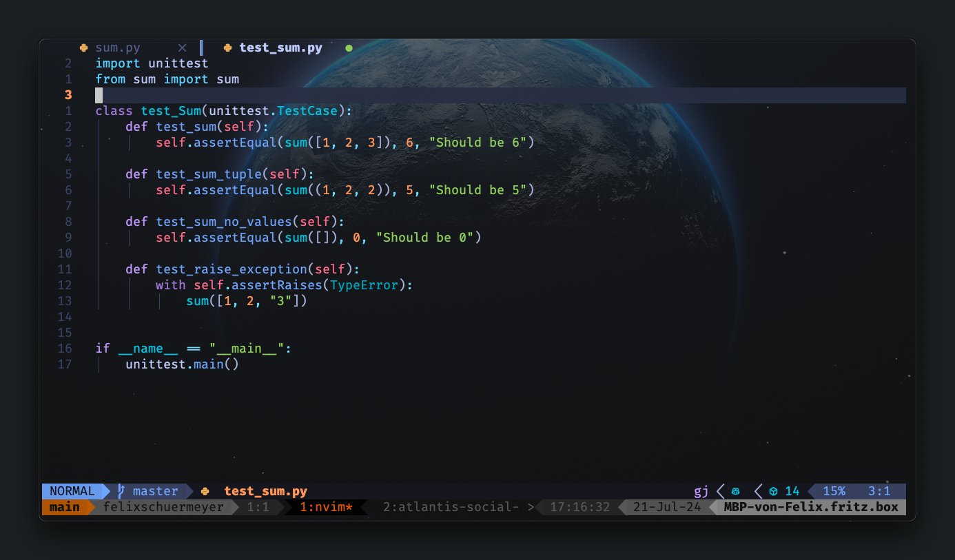Click the felixschuermeyer label in tmux bar
Viewport: 955px width, 560px height.
coord(163,506)
